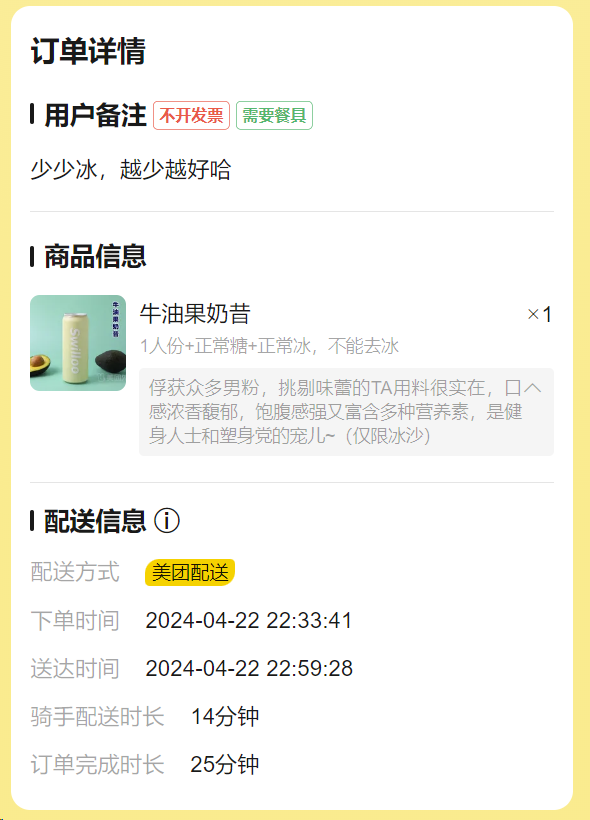Click the 25分钟 order completion duration
Viewport: 590px width, 820px height.
coord(225,765)
